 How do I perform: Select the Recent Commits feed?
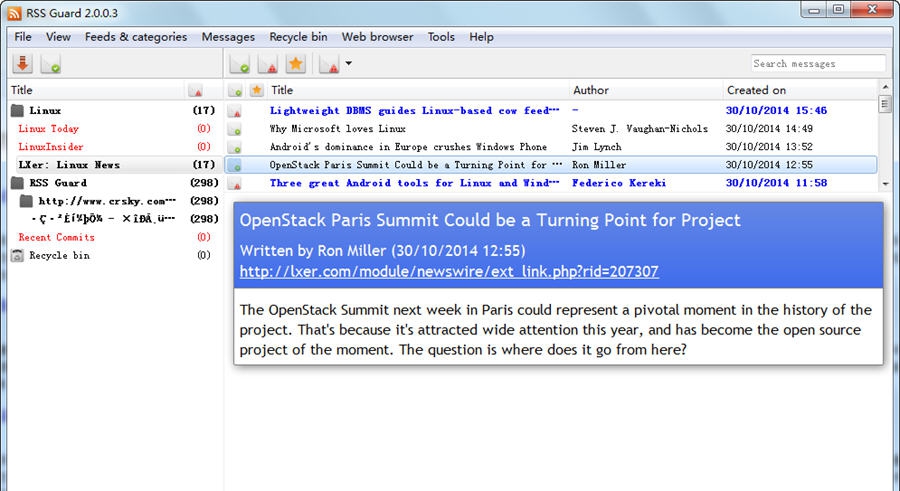pos(56,237)
